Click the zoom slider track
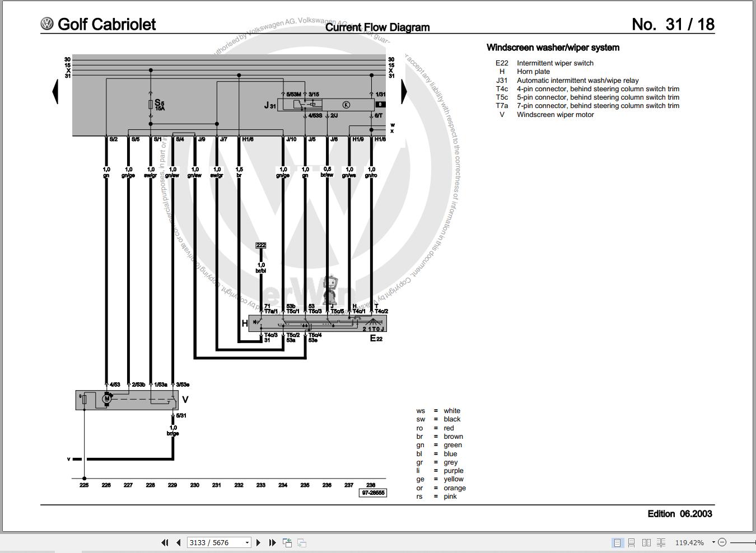This screenshot has height=553, width=756. tap(743, 542)
